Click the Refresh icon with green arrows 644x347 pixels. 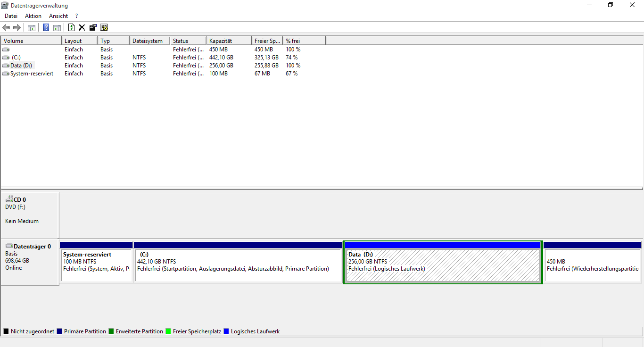tap(72, 27)
